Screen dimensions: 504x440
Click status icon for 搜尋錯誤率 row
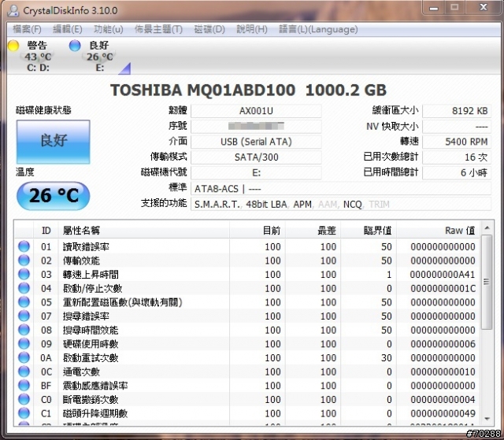[24, 316]
